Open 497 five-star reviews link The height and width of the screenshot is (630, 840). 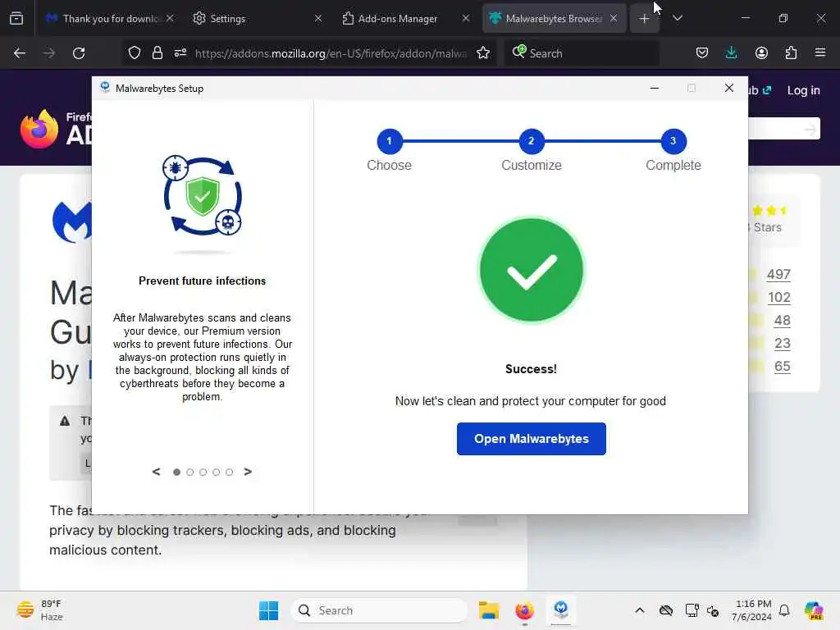778,274
